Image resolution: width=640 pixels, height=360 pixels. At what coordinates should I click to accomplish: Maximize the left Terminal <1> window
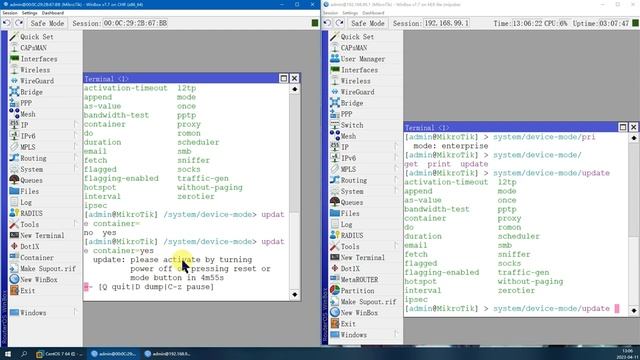[x=284, y=78]
